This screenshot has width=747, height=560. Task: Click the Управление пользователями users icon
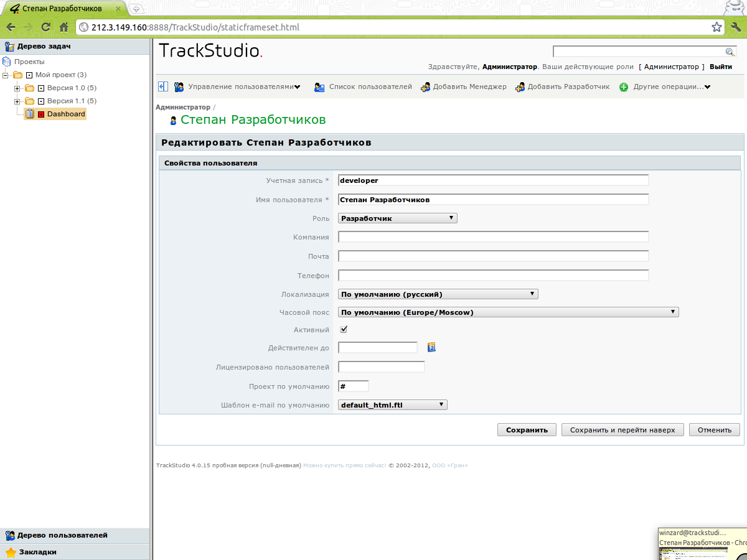179,87
